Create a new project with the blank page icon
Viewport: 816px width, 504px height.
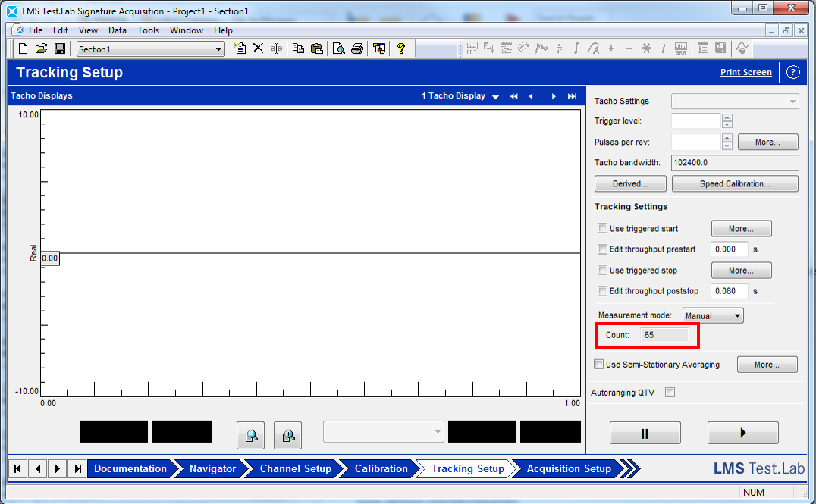[23, 49]
